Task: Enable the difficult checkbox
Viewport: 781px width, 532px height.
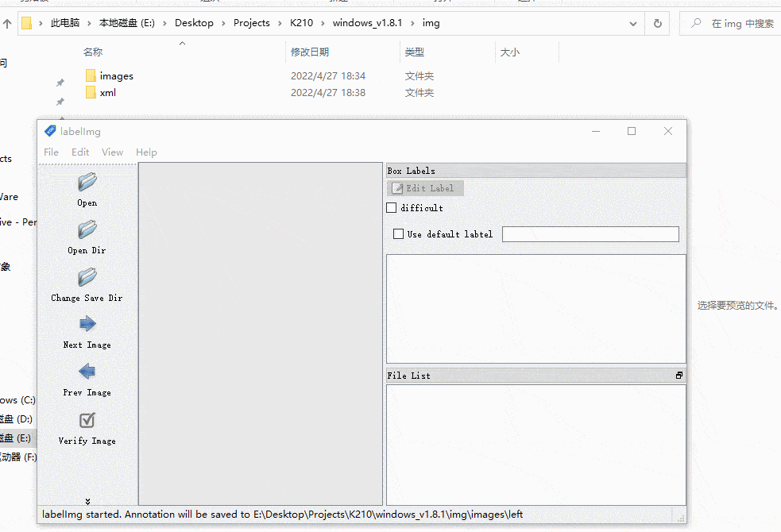Action: click(x=391, y=208)
